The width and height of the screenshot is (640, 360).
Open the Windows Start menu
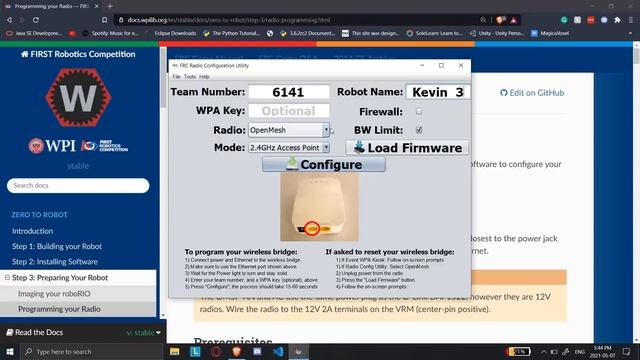[x=10, y=351]
